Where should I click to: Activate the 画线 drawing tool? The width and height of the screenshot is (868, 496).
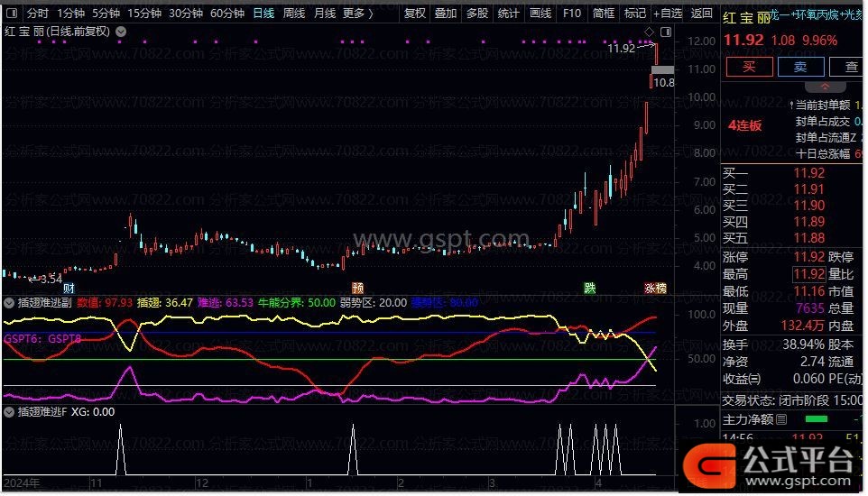pos(540,13)
